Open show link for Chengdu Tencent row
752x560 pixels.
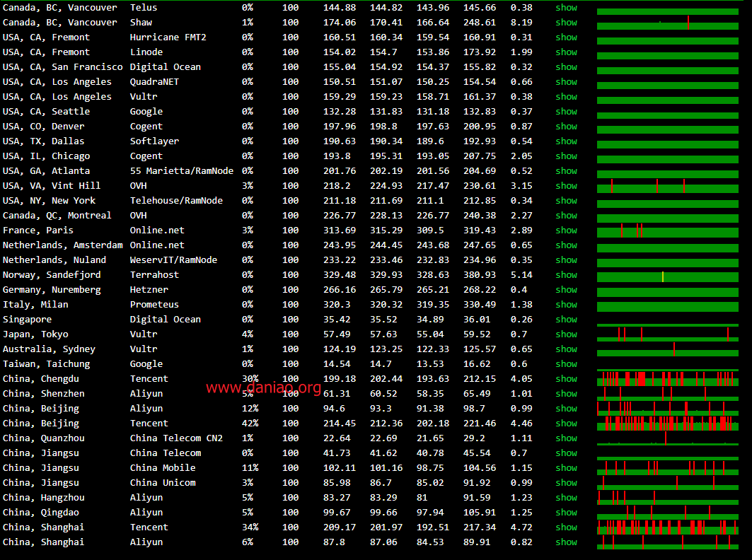pos(566,379)
